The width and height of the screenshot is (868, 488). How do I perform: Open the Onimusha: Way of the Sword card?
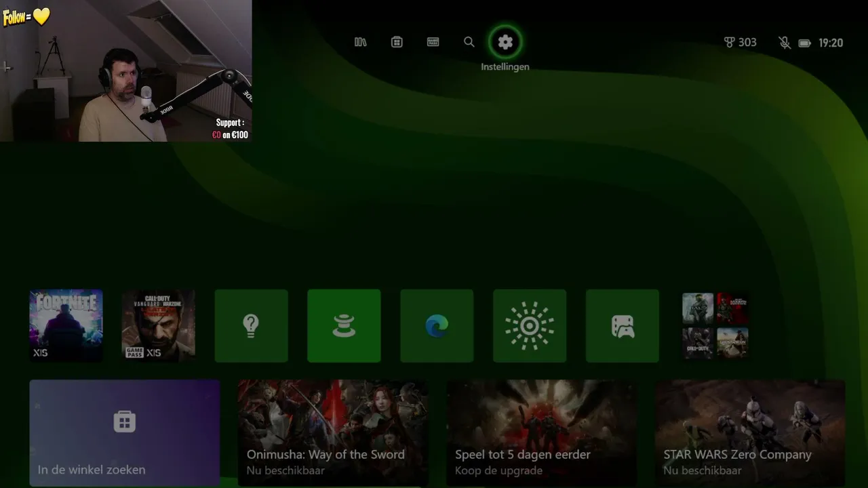333,432
